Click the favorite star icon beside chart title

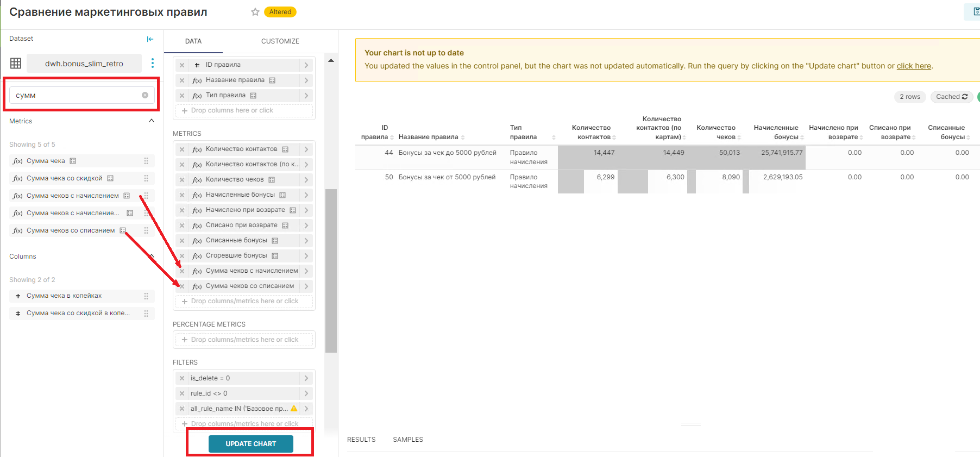coord(255,12)
